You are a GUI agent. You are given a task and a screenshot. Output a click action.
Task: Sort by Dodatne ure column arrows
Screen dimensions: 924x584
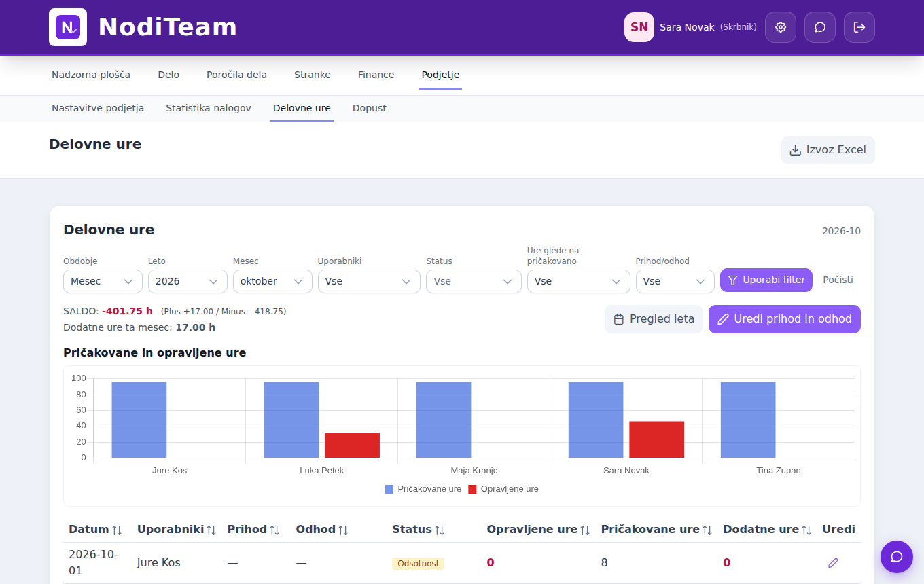806,530
